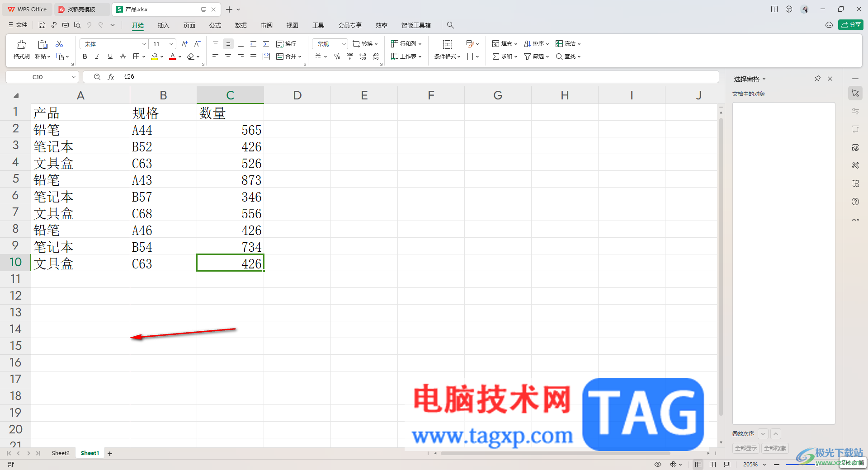Screen dimensions: 868x470
Task: Toggle italic formatting
Action: point(98,56)
